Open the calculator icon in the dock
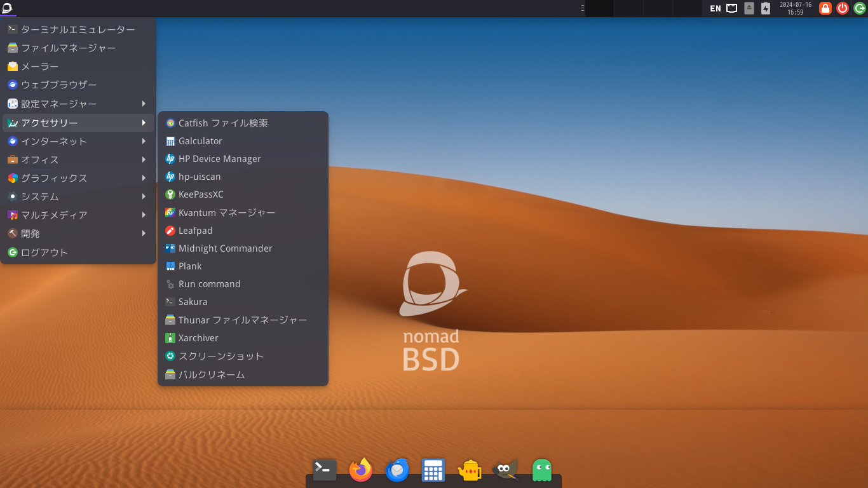This screenshot has height=488, width=868. [x=433, y=470]
